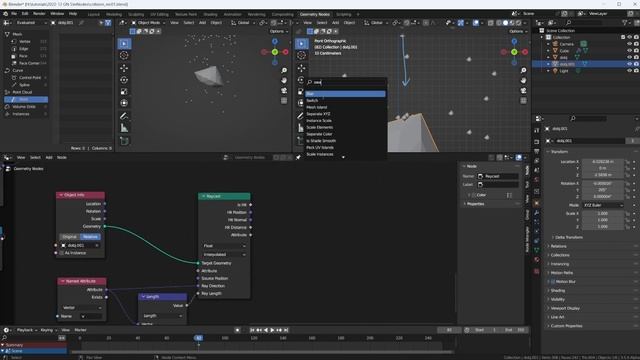Select the Move tool in the left viewport

124,68
